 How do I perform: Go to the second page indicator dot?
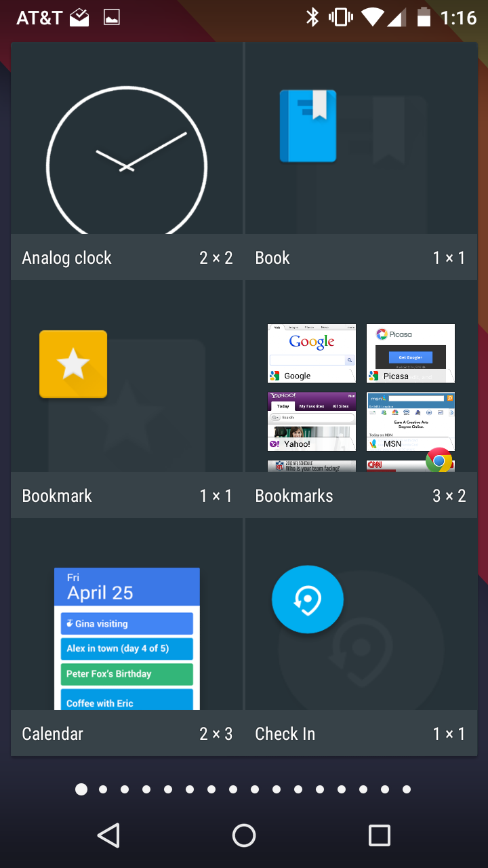point(103,789)
